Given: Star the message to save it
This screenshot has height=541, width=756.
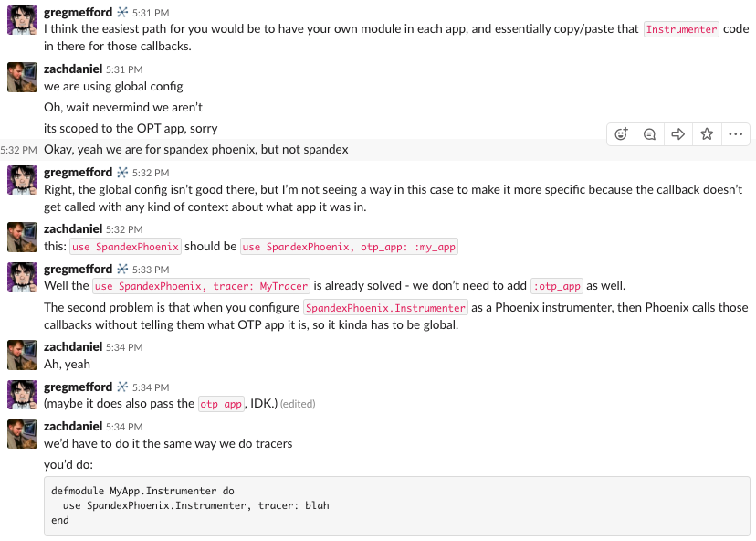Looking at the screenshot, I should click(x=707, y=133).
